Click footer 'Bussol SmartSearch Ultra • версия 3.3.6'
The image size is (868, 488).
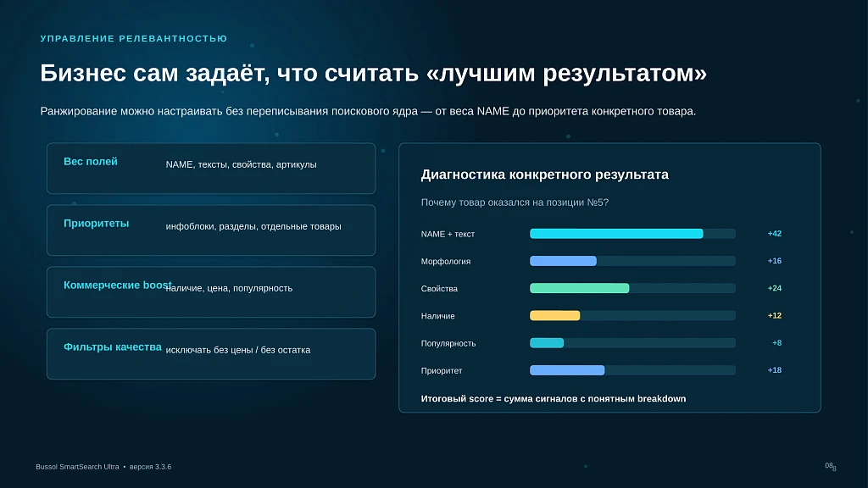point(103,467)
